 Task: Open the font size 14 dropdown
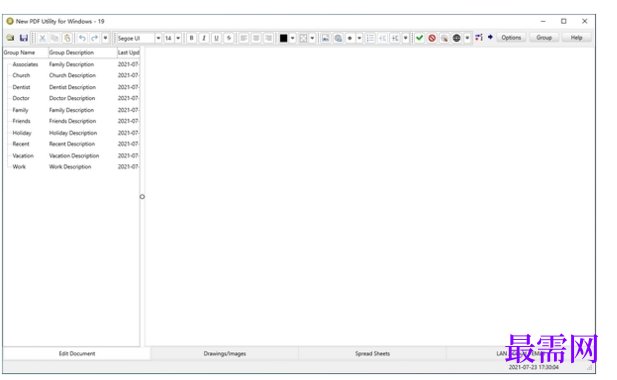pos(178,38)
